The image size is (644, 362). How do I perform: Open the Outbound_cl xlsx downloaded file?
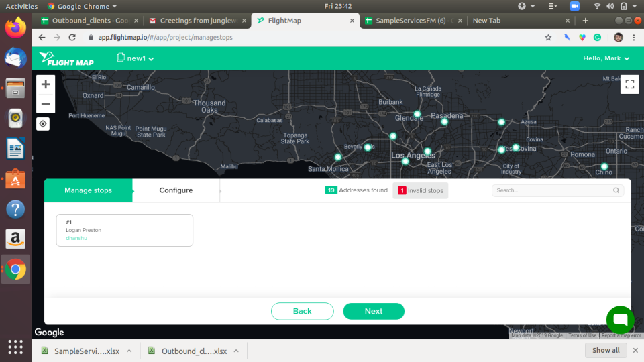[188, 351]
